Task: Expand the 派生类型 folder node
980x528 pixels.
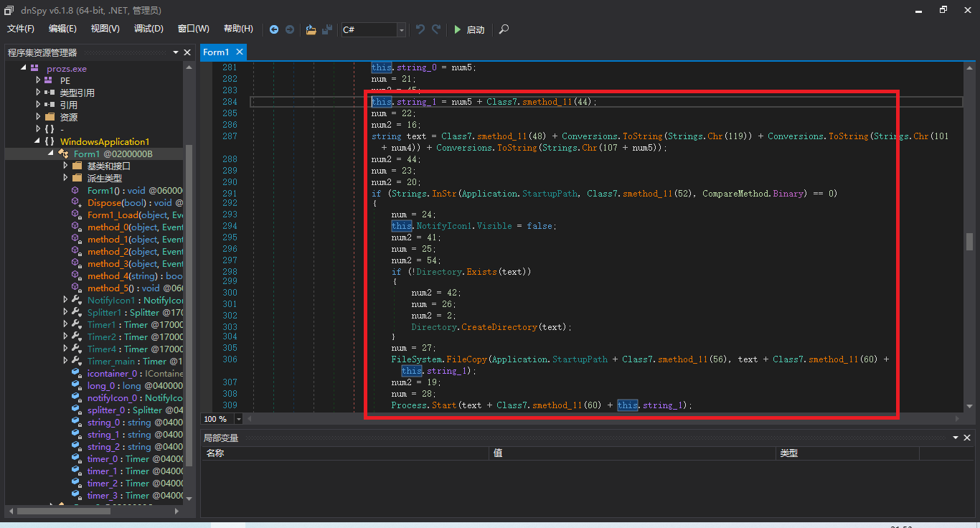Action: 65,178
